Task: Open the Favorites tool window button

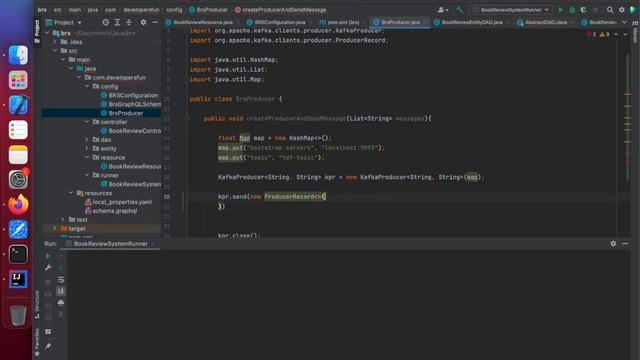Action: (x=37, y=342)
